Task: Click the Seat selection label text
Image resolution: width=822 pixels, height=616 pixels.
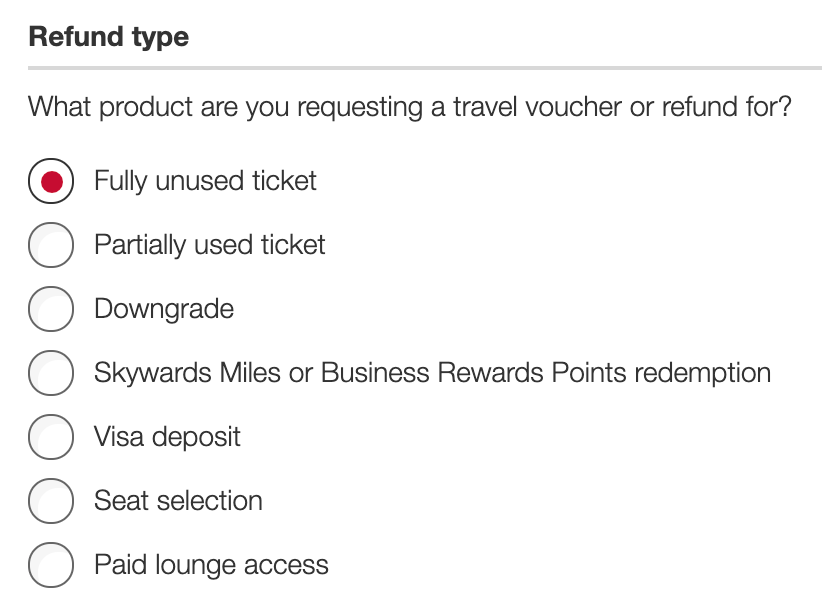Action: (x=177, y=501)
